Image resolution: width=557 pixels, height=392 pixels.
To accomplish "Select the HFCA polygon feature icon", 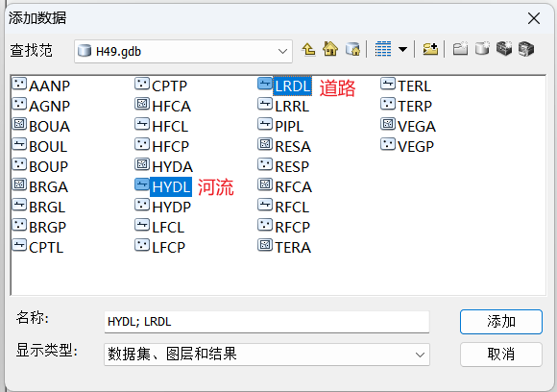I will click(142, 104).
